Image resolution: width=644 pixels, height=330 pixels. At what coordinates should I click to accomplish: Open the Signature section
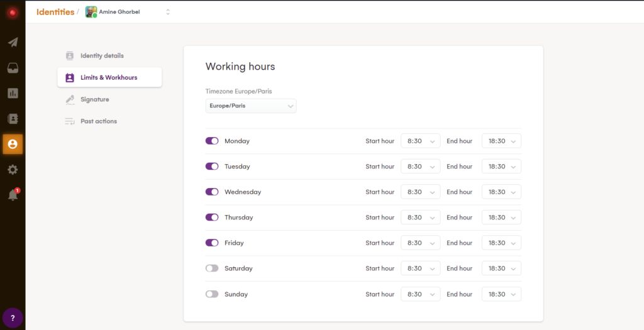(x=94, y=99)
